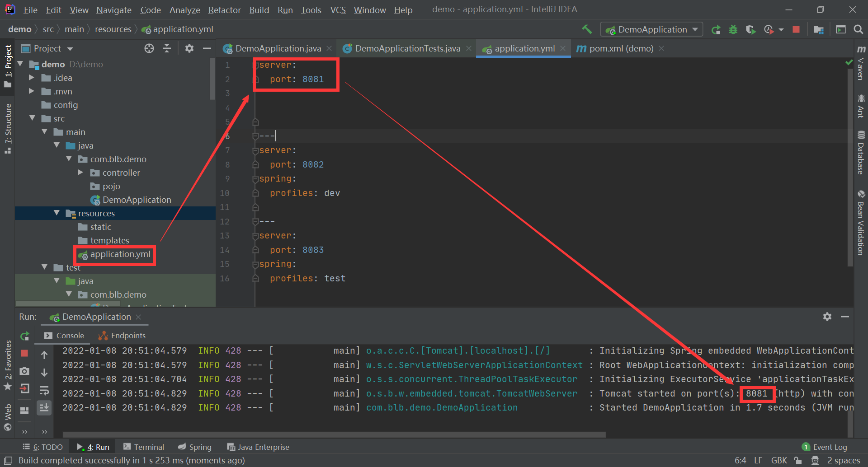Collapse the src folder
The image size is (868, 467).
click(32, 118)
